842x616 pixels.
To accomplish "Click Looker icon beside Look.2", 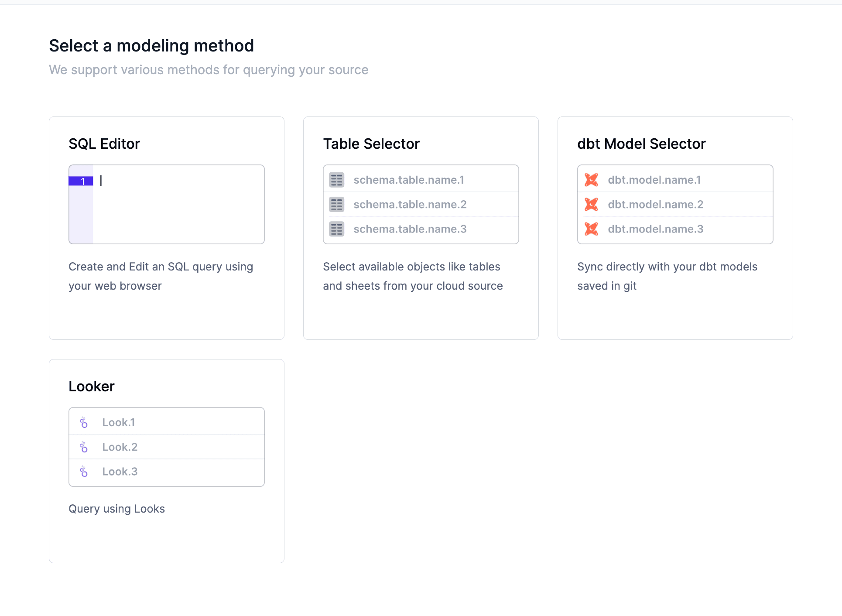I will [84, 447].
